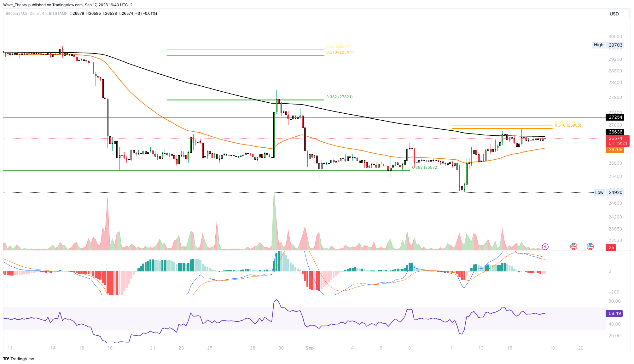Click the TradingView logo at bottom left

coord(19,359)
